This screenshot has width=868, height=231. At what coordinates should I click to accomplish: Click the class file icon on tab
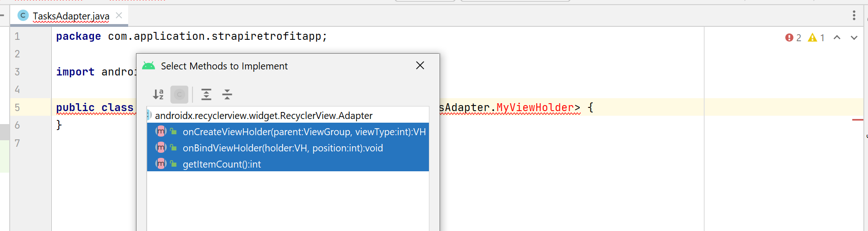(x=23, y=16)
